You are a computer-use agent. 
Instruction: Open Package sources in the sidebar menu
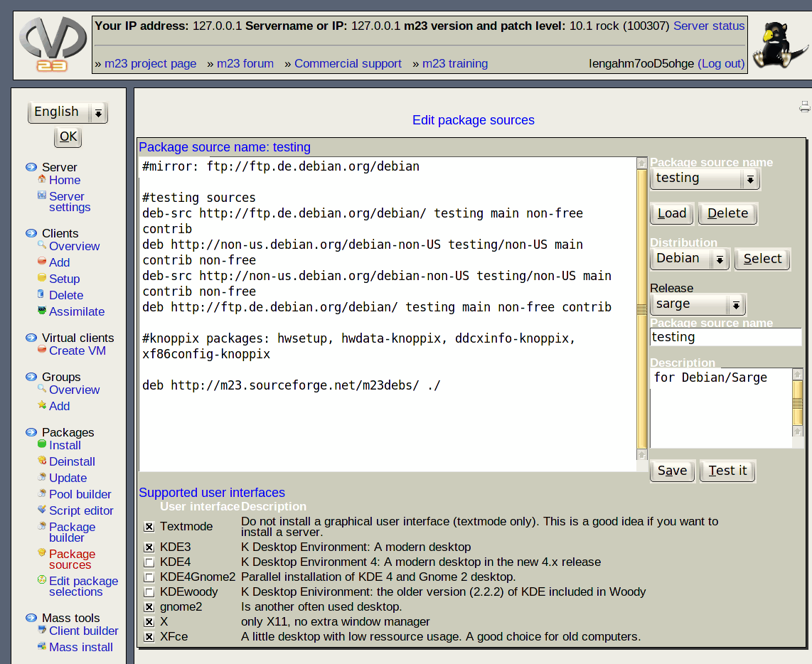click(x=72, y=559)
